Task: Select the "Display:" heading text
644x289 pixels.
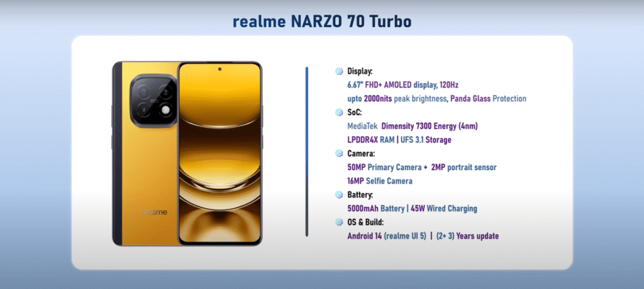Action: [360, 71]
